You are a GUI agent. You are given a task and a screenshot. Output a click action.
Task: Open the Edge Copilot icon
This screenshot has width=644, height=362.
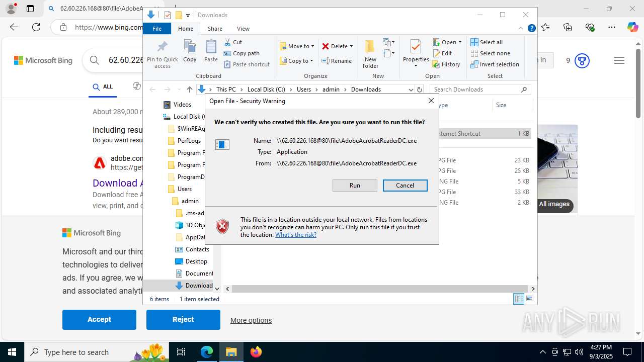point(632,27)
